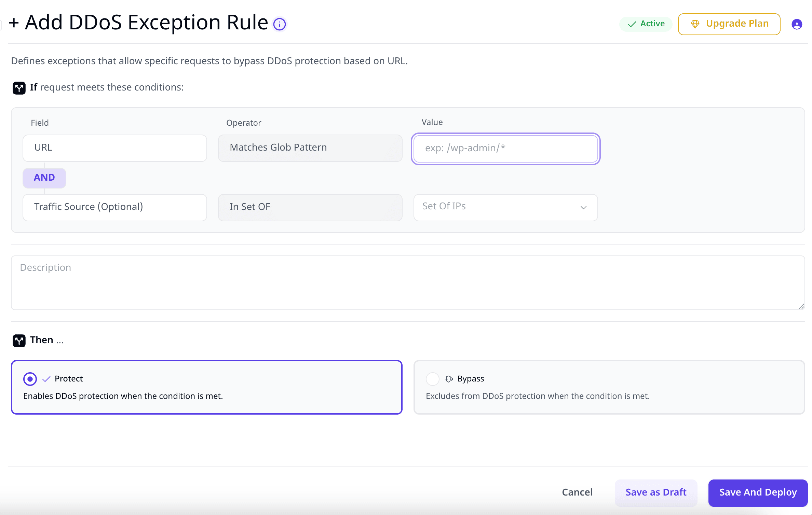The image size is (812, 515).
Task: Click the info icon beside the rule title
Action: point(280,24)
